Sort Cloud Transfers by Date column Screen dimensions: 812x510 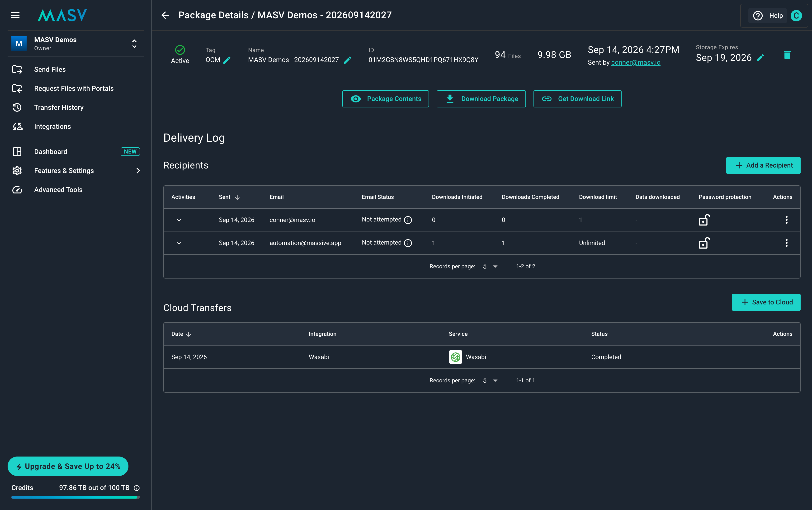(181, 334)
